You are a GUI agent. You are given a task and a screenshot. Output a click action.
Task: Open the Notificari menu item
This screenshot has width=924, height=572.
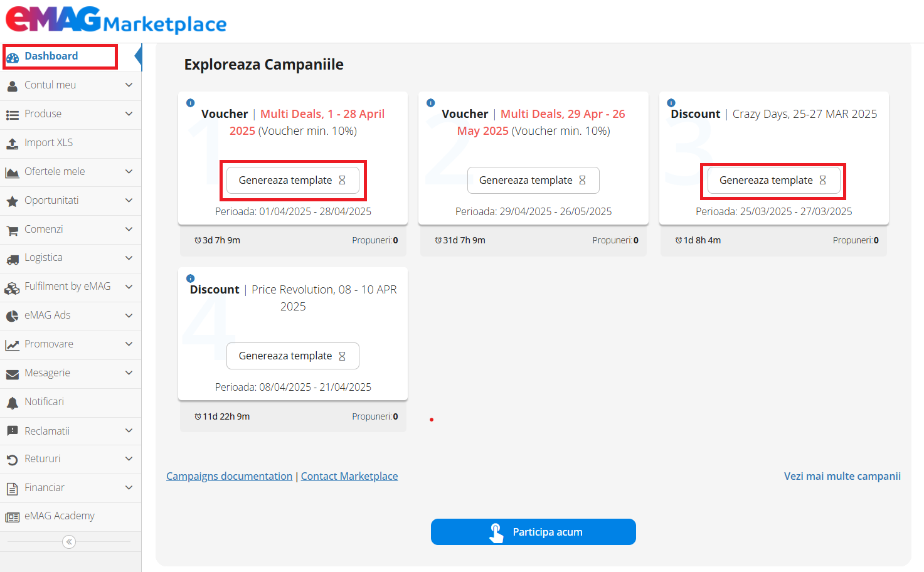coord(70,402)
